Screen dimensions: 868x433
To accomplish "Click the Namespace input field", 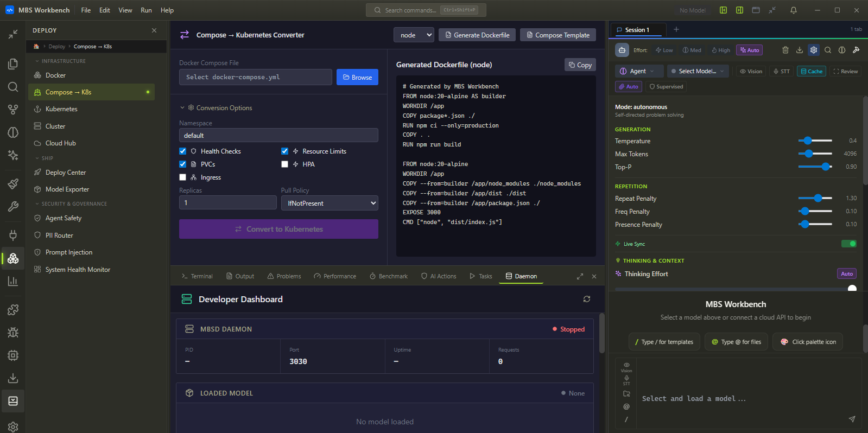I will [x=278, y=136].
